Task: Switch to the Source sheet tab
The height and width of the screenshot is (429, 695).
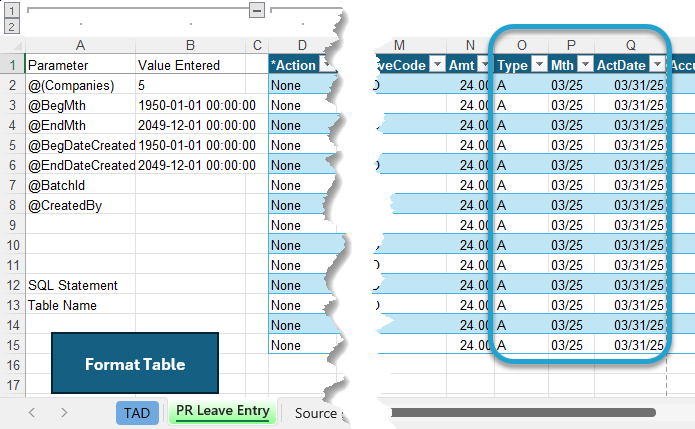Action: click(x=316, y=413)
